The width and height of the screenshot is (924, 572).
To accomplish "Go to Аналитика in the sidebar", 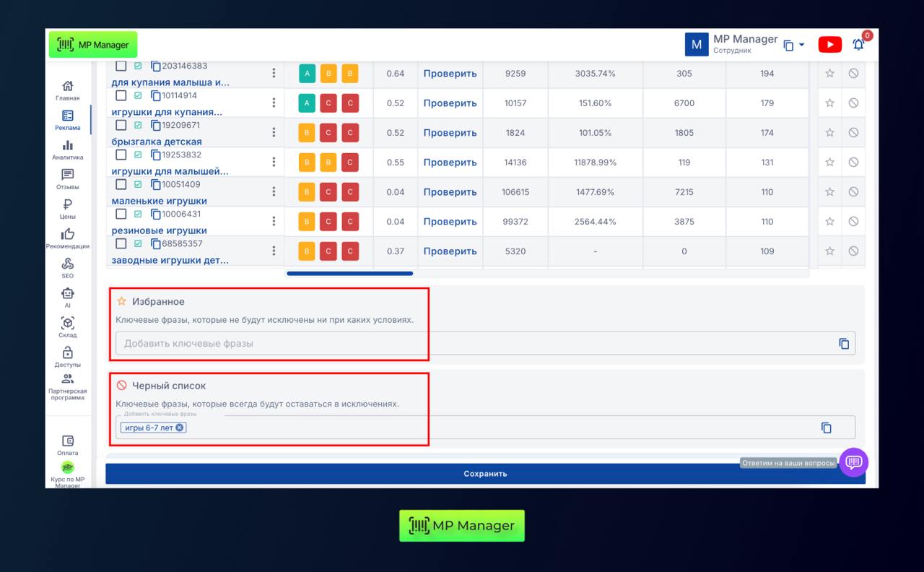I will click(68, 150).
